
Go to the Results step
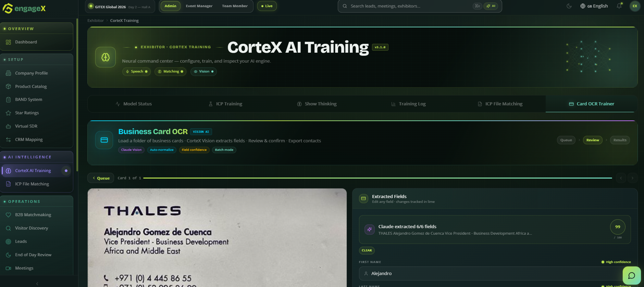pyautogui.click(x=620, y=140)
